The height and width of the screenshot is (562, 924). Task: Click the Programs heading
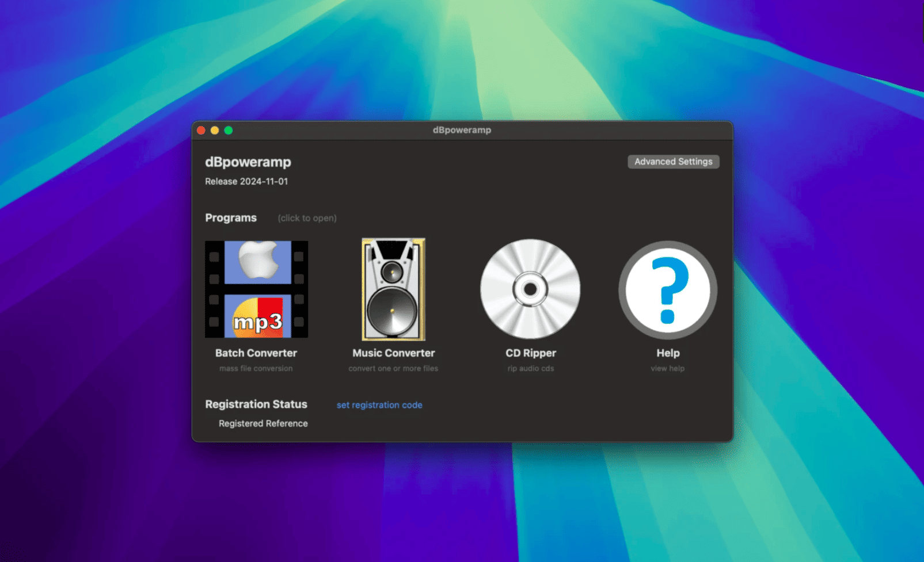click(x=231, y=218)
